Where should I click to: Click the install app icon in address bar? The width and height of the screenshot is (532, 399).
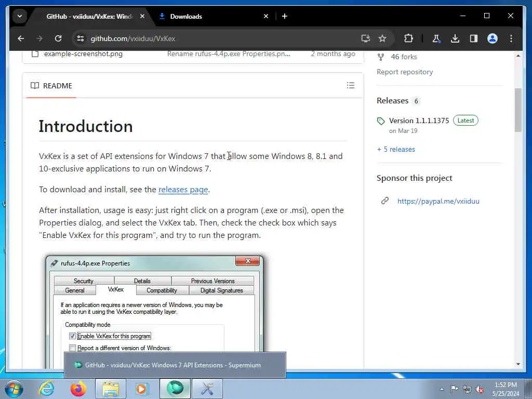365,38
